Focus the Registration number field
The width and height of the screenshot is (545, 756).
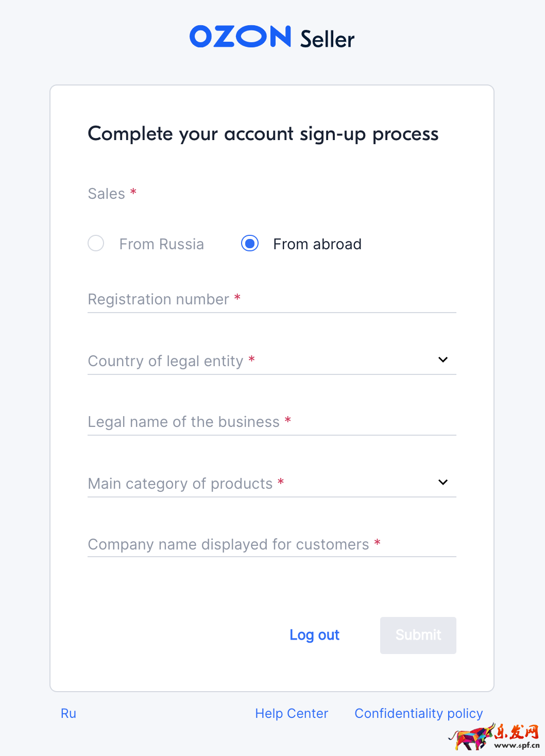tap(271, 299)
